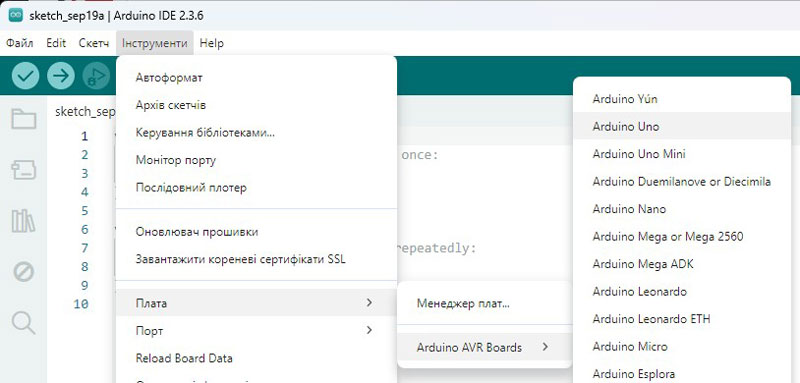Open the Search sidebar icon
The image size is (800, 383).
23,323
